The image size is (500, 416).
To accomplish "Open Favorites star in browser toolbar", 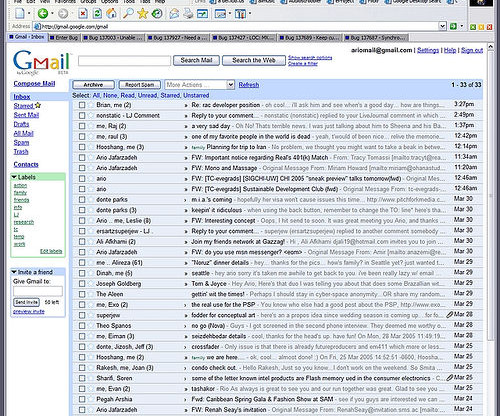I will click(143, 14).
